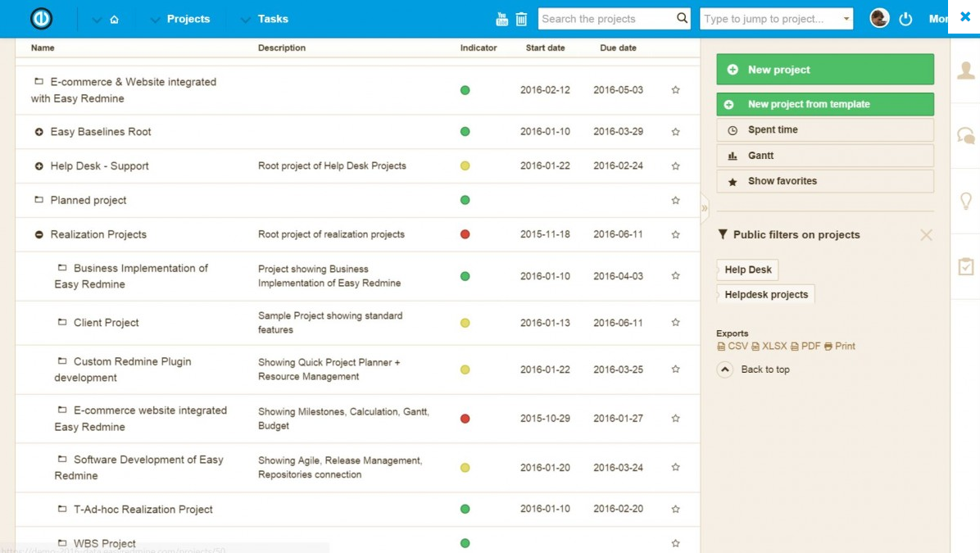Close the public filters section
980x553 pixels.
(926, 235)
